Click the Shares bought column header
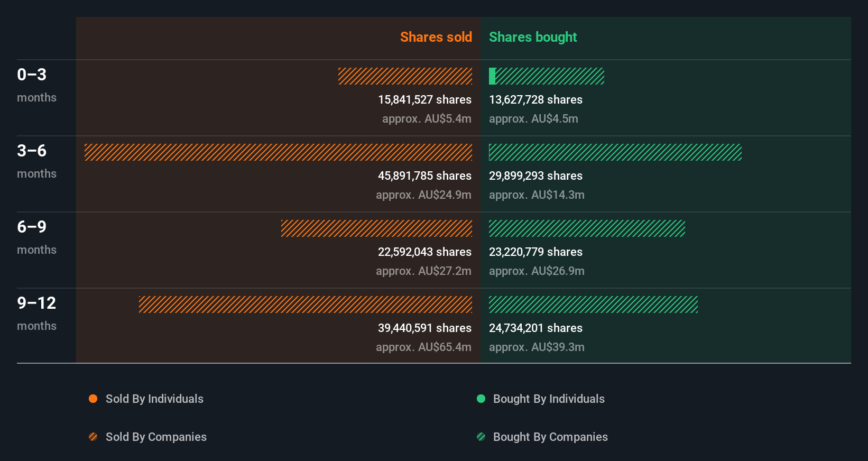The height and width of the screenshot is (461, 868). (533, 37)
